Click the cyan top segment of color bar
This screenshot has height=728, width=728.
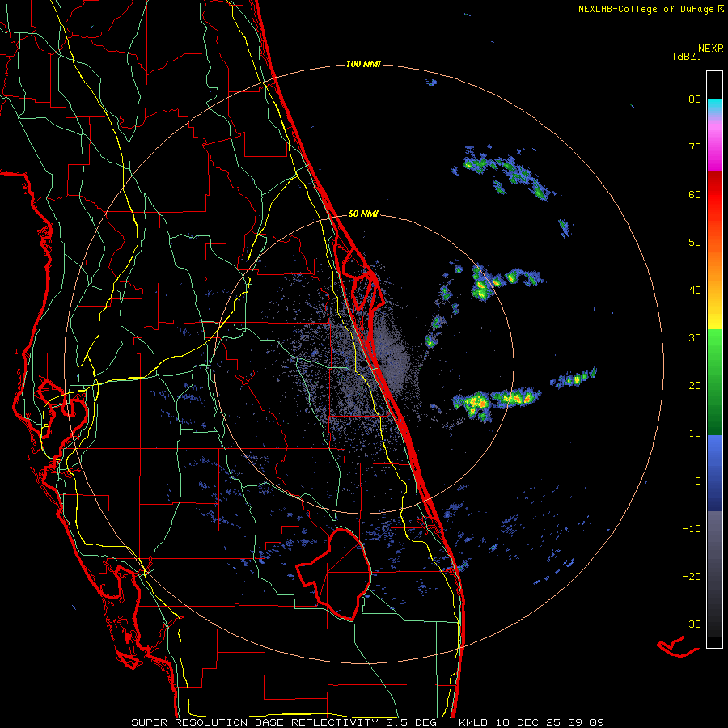pos(714,104)
